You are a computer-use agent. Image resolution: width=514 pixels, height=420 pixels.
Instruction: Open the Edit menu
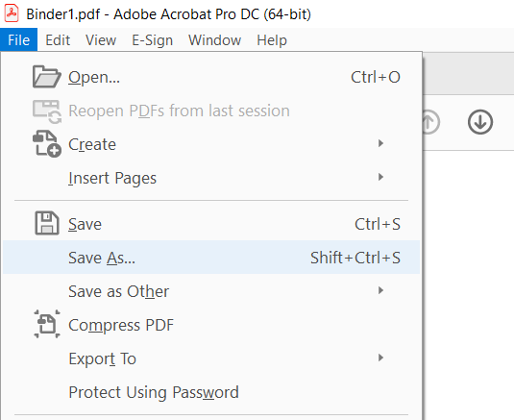click(58, 40)
